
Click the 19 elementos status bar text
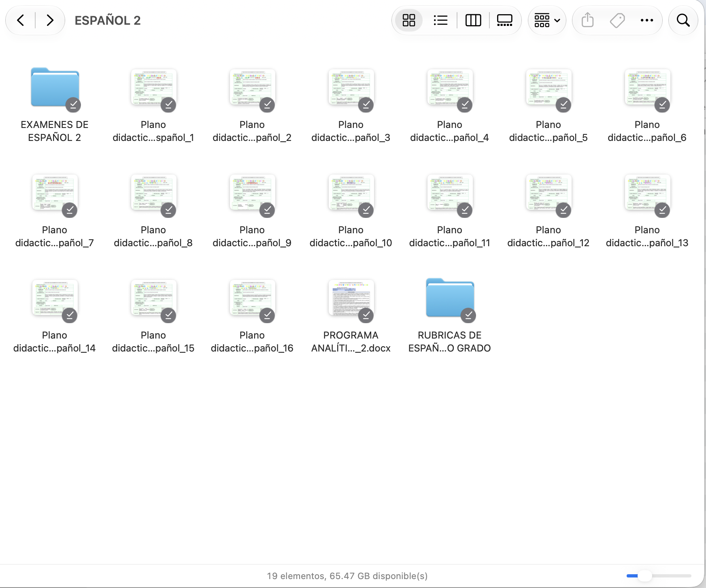click(x=347, y=576)
